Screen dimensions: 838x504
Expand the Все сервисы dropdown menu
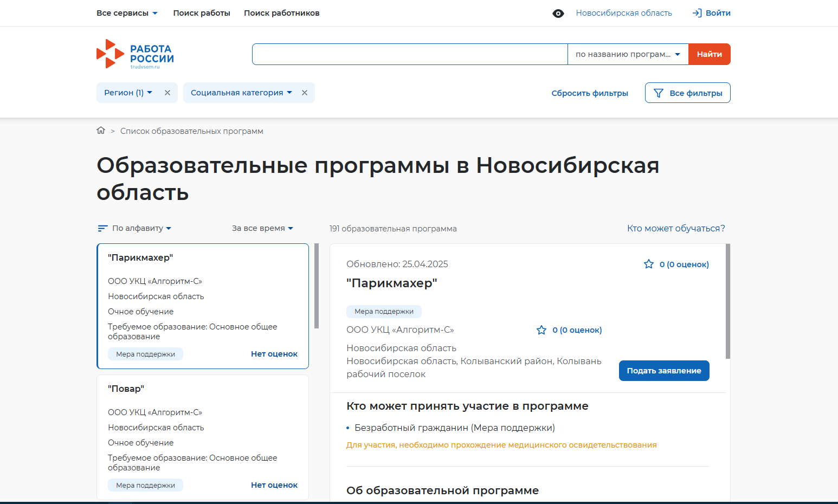coord(127,13)
